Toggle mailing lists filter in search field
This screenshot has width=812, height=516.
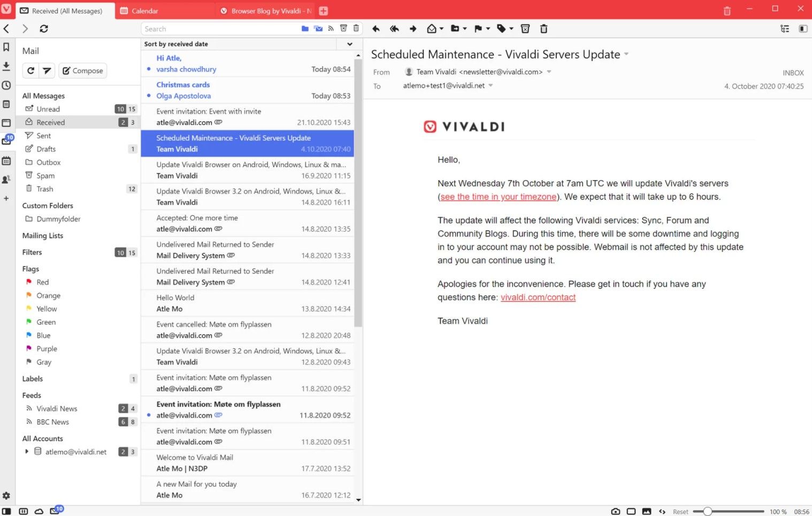[318, 29]
